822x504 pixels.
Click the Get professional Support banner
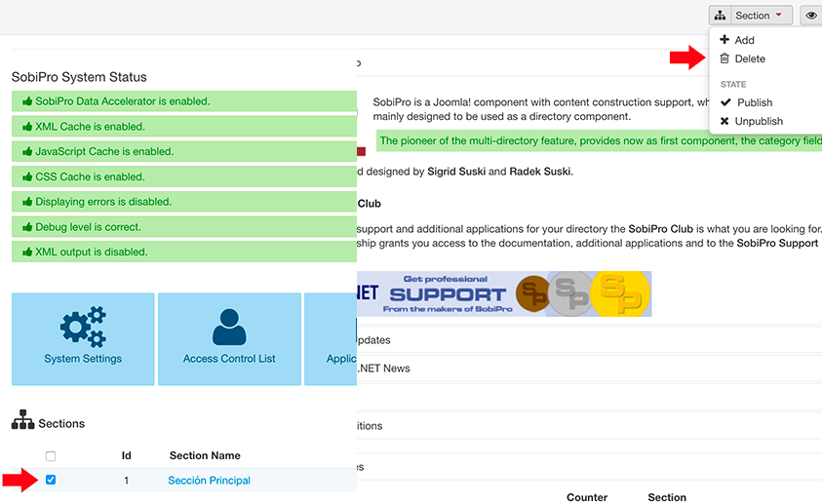point(504,293)
